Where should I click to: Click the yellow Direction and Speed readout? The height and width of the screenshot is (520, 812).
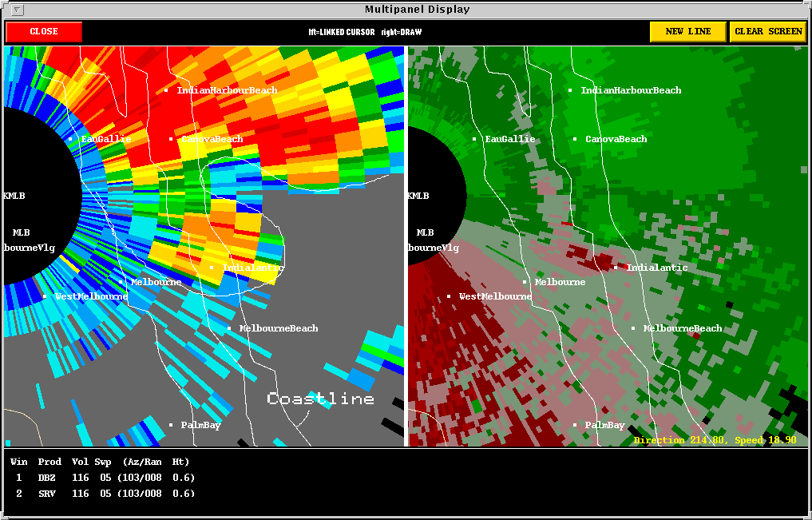[715, 440]
